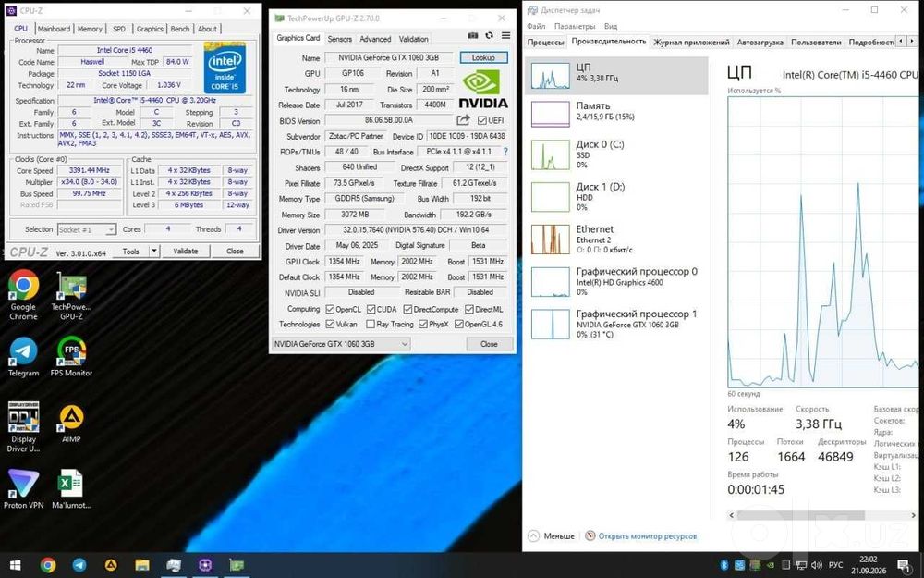Viewport: 924px width, 578px height.
Task: Open the GPU-Z hamburger menu
Action: [x=505, y=35]
